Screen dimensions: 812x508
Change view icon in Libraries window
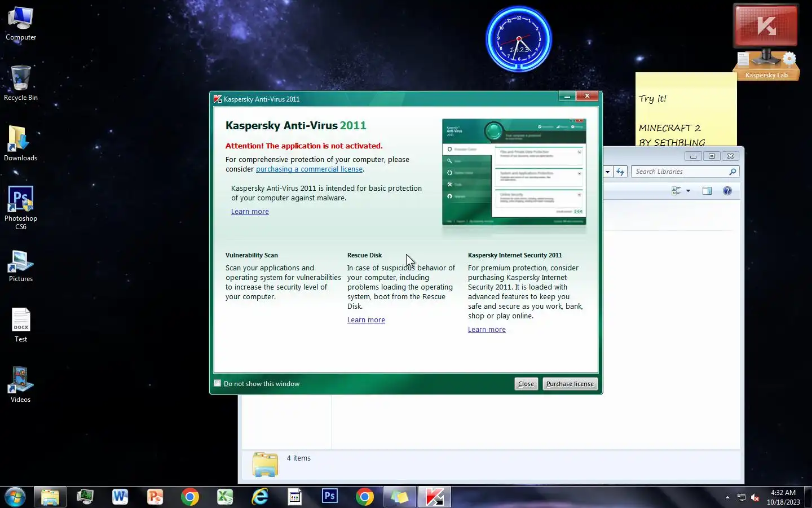tap(676, 191)
